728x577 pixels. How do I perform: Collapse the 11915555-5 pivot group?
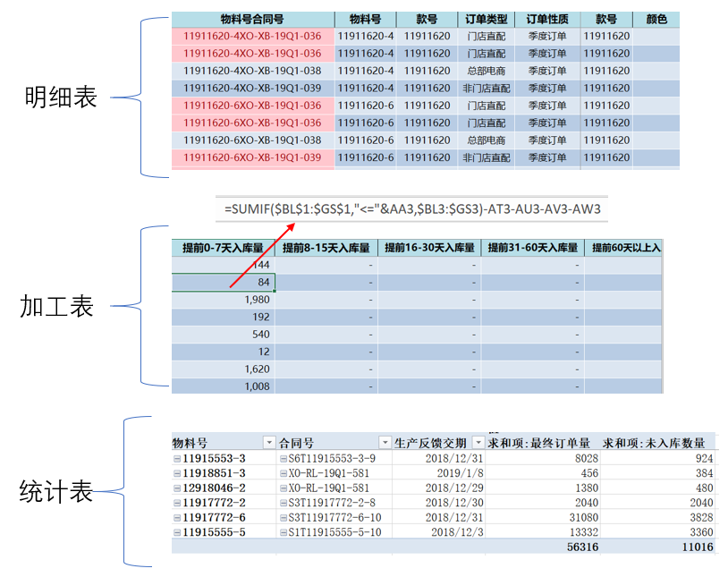[x=176, y=529]
